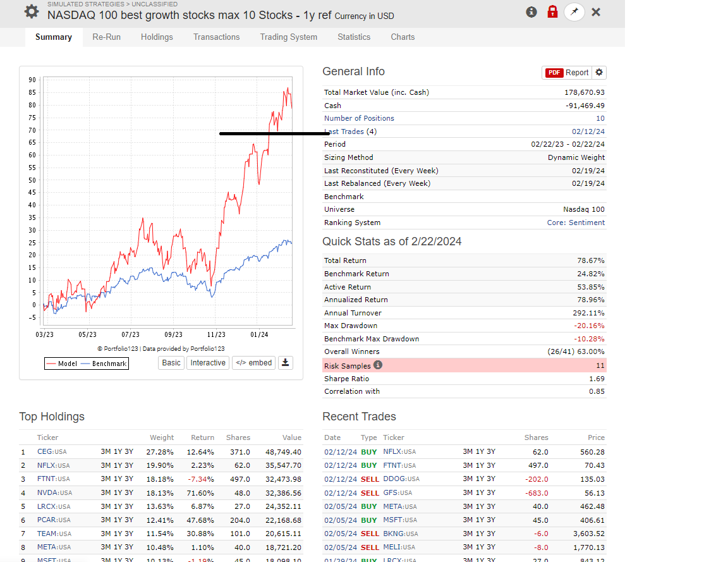Open the Statistics tab

(x=354, y=37)
